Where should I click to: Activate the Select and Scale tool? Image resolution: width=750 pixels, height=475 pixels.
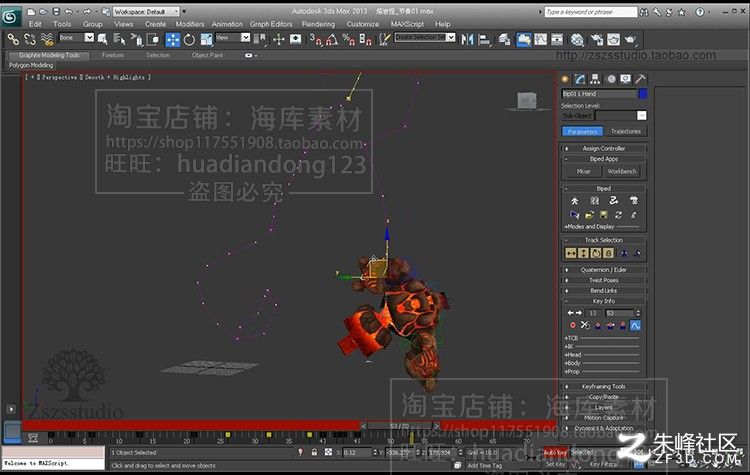[x=206, y=39]
